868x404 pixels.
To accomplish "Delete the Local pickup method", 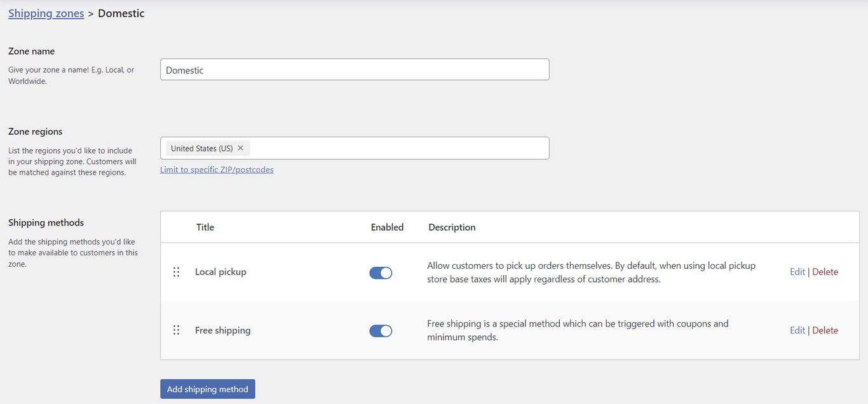I will (825, 271).
